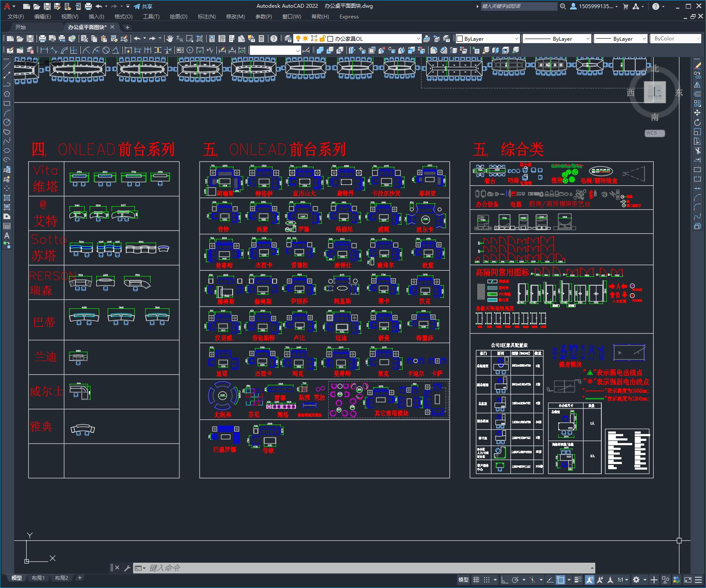Click the Angular dimension tool
The image size is (706, 588).
(116, 50)
